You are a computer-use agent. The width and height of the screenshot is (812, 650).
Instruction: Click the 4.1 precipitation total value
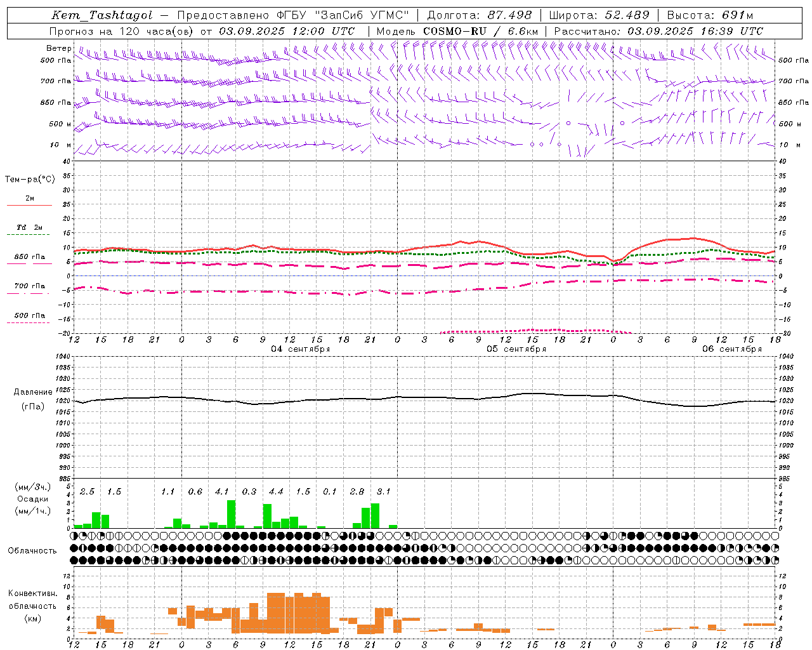coord(222,492)
